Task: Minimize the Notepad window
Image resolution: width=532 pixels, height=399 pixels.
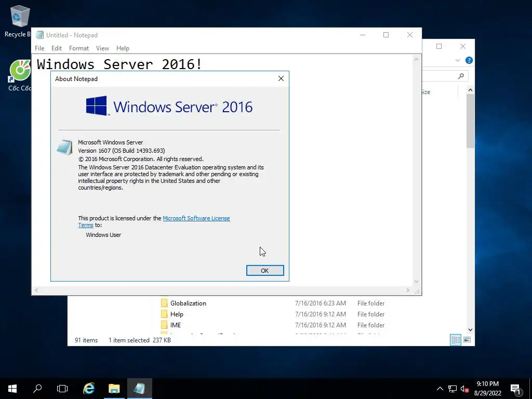Action: [x=362, y=35]
